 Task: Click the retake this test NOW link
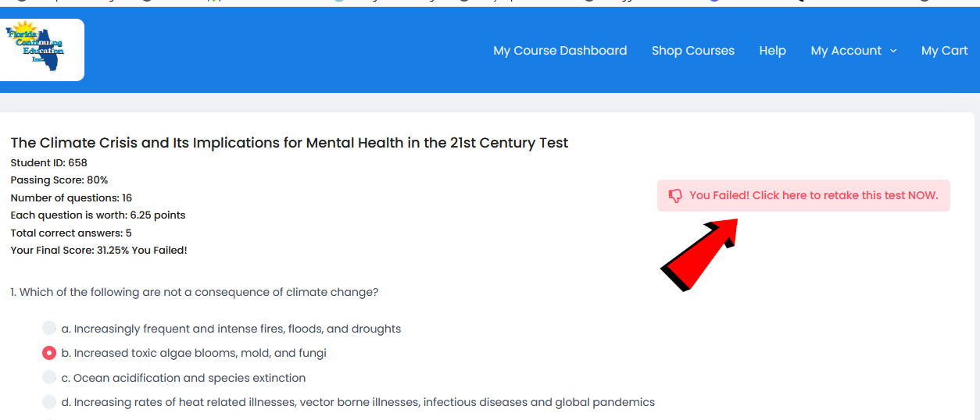(x=814, y=195)
